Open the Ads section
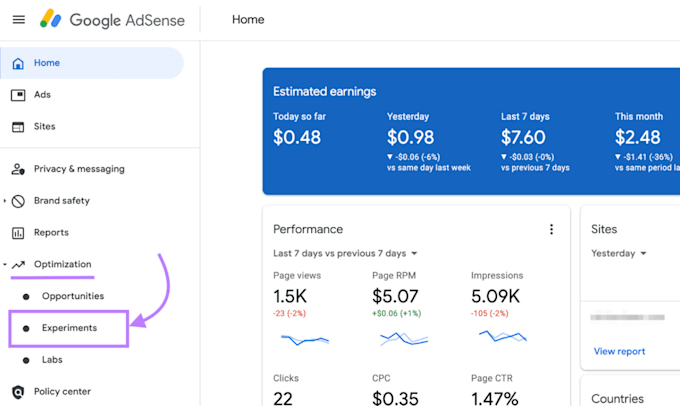 click(42, 95)
